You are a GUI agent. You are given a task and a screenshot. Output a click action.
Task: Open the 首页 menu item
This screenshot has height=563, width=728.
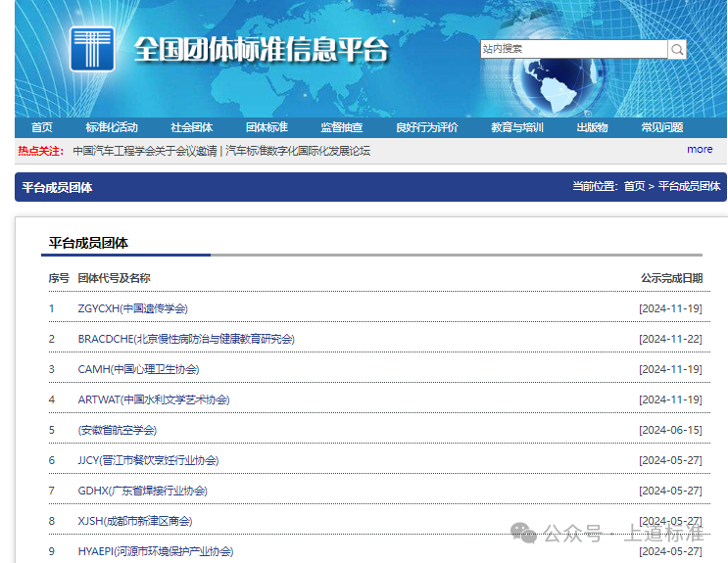tap(42, 127)
